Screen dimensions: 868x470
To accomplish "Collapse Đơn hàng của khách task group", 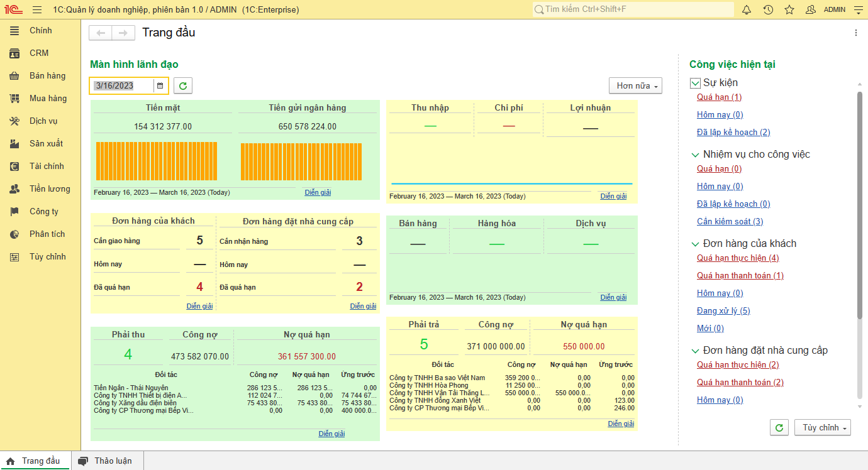I will point(695,244).
